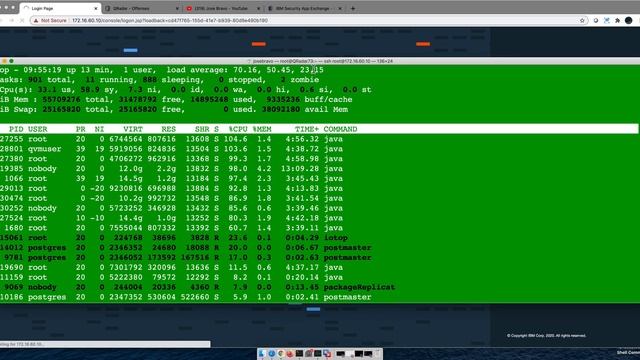
Task: Click the IBM Corp copyright notice
Action: [547, 336]
